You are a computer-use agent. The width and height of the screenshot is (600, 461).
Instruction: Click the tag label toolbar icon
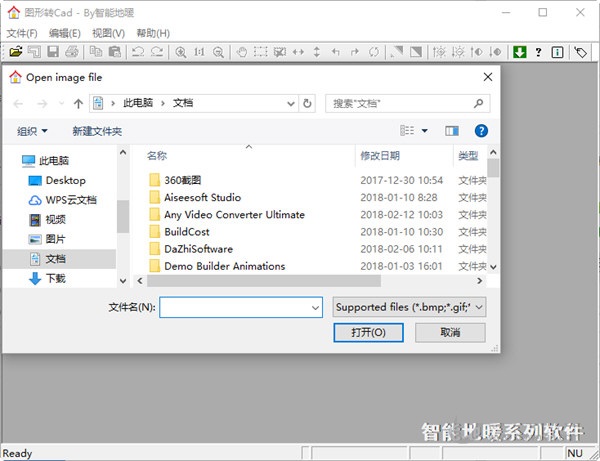pos(580,52)
